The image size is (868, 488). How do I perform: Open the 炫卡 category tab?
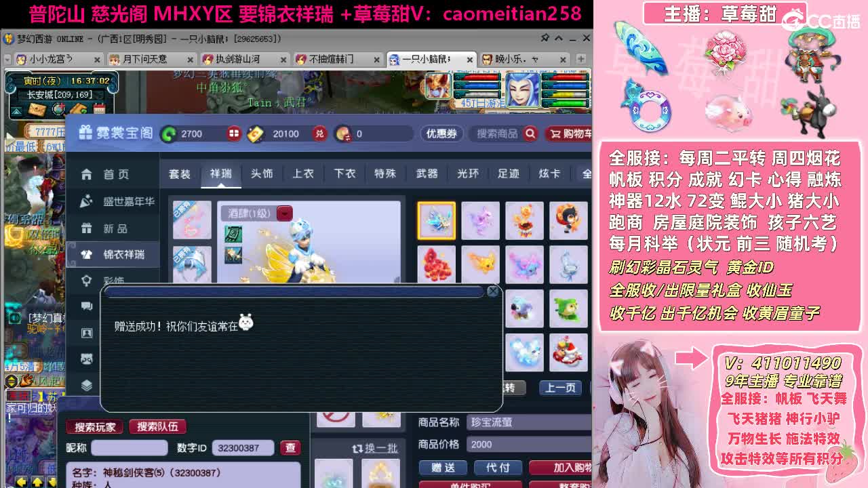(549, 174)
